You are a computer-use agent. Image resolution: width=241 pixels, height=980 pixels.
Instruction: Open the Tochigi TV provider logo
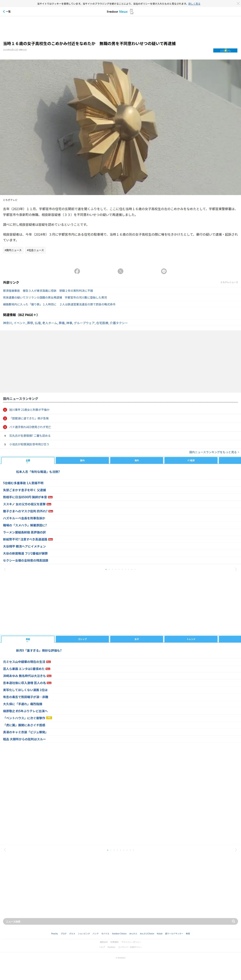pos(225,50)
